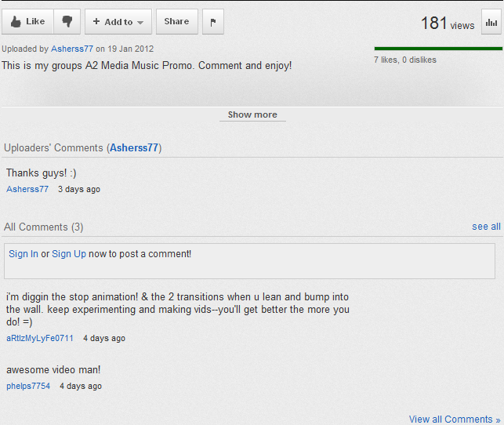This screenshot has width=504, height=425.
Task: Open aRtIzMyLyFe0711 user profile
Action: pos(40,338)
